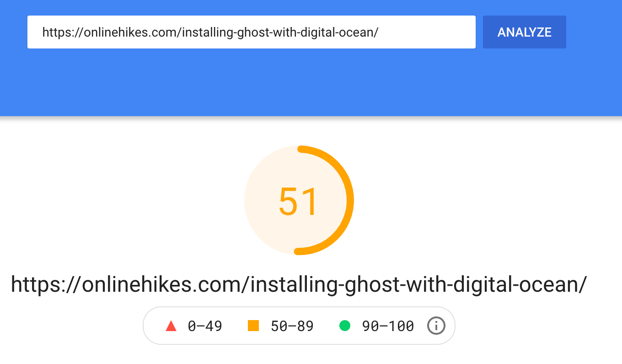Click the blue header banner below the URL field
The height and width of the screenshot is (364, 622).
(311, 82)
